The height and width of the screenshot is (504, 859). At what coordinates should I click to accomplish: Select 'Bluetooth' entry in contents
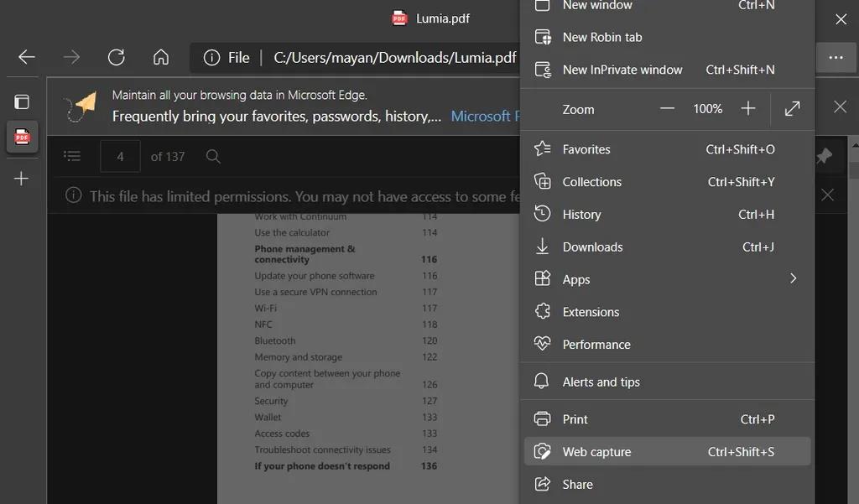[275, 340]
